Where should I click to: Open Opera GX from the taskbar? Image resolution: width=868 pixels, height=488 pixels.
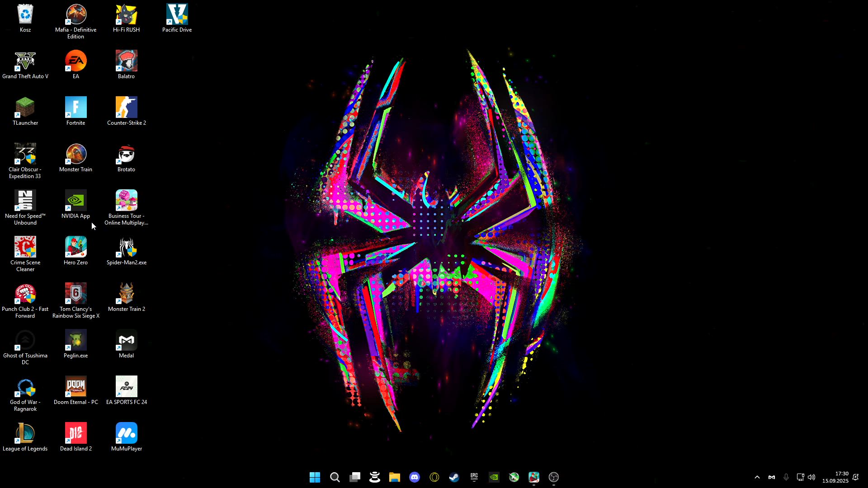434,477
